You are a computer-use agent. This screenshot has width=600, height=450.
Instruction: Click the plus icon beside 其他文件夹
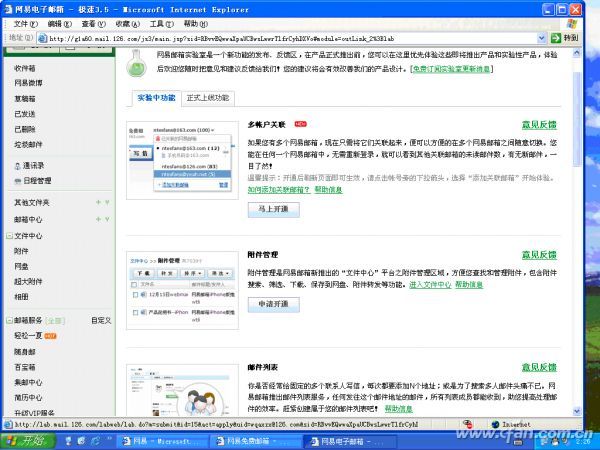[x=98, y=202]
